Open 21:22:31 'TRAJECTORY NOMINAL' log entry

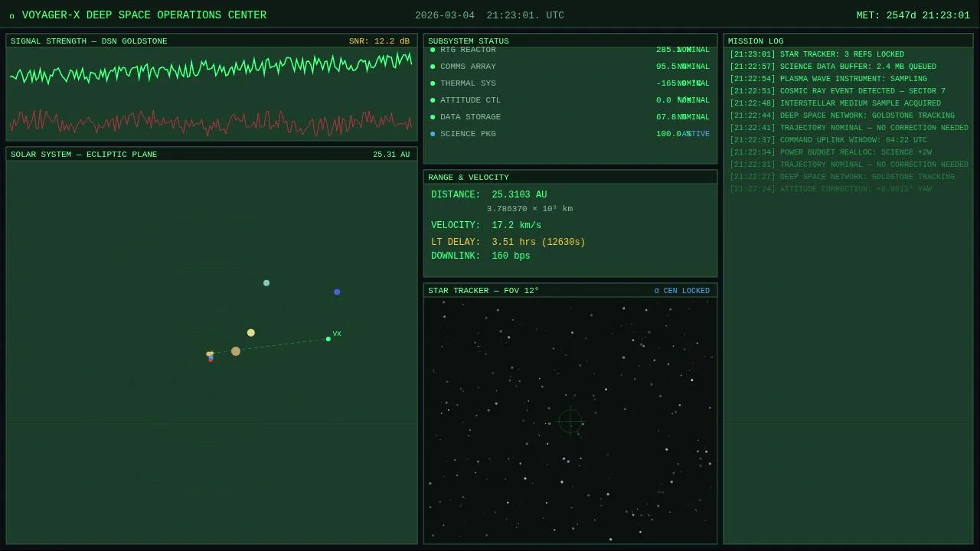848,165
